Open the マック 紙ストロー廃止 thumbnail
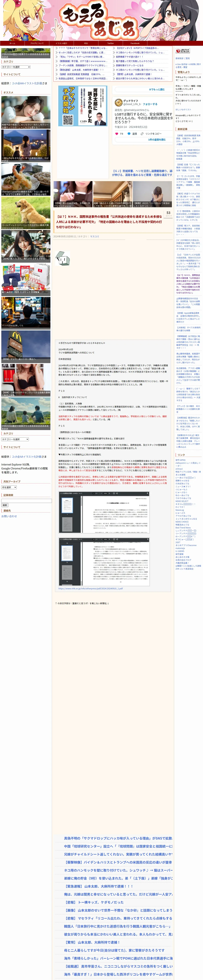Screen dimensions: 203x980 [26, 346]
